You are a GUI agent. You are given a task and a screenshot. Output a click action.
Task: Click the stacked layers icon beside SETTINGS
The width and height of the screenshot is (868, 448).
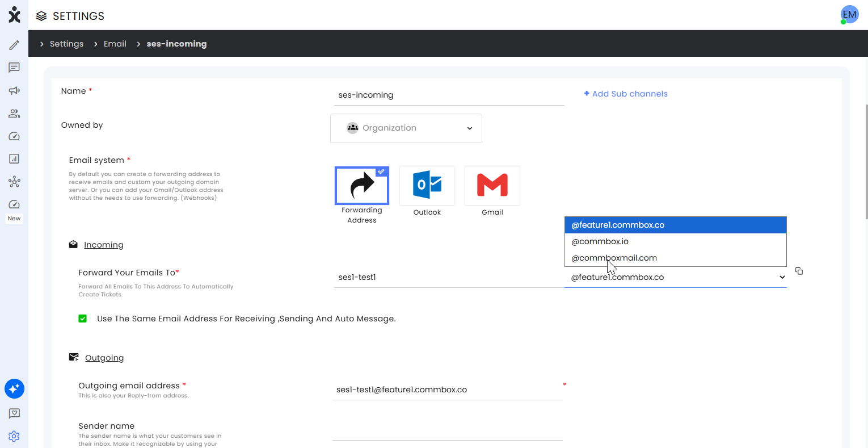41,16
